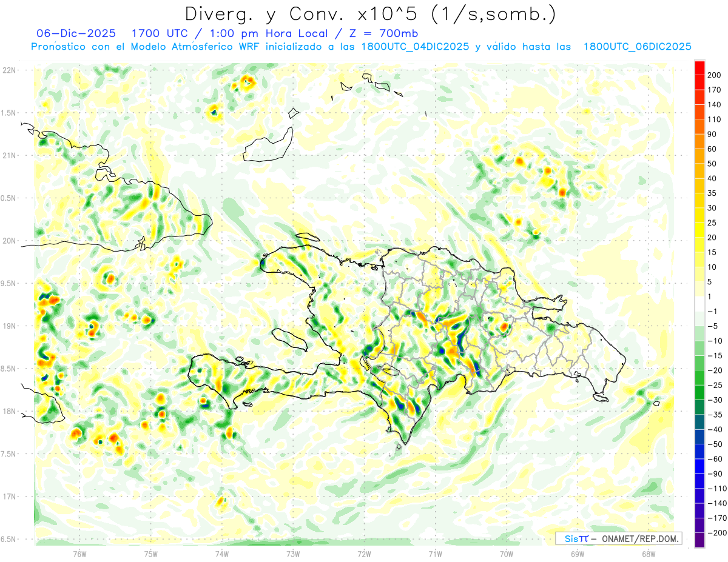The image size is (728, 562).
Task: Click the '-1' color scale label
Action: pos(712,312)
